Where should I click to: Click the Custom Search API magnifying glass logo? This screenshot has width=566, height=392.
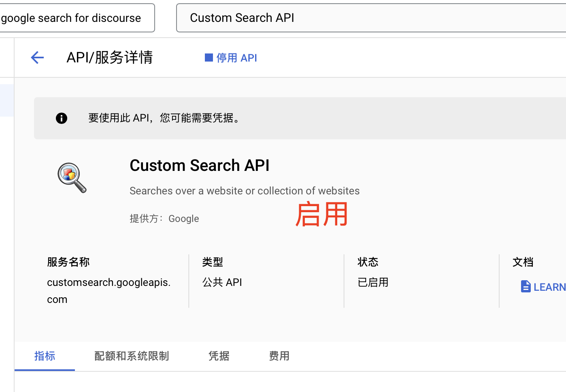click(x=72, y=177)
